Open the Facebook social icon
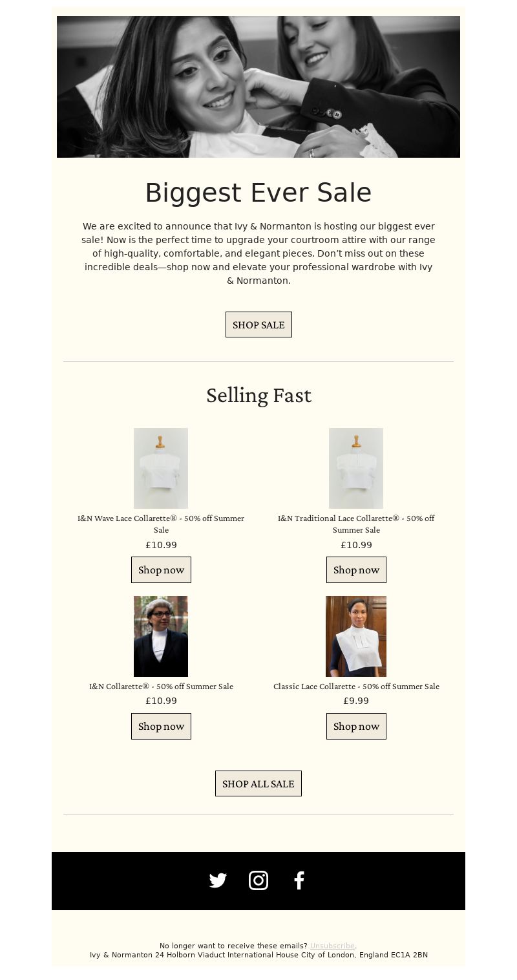The image size is (517, 980). pos(299,880)
